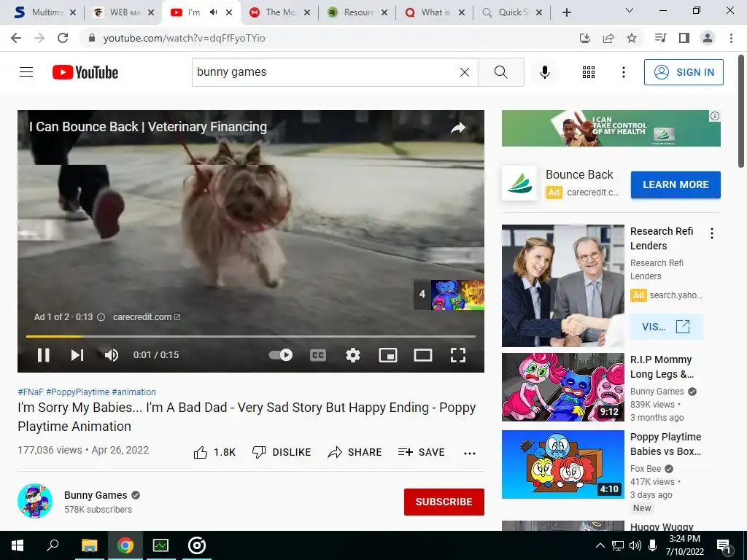Click the share arrow in video overlay
Image resolution: width=747 pixels, height=560 pixels.
pyautogui.click(x=458, y=128)
